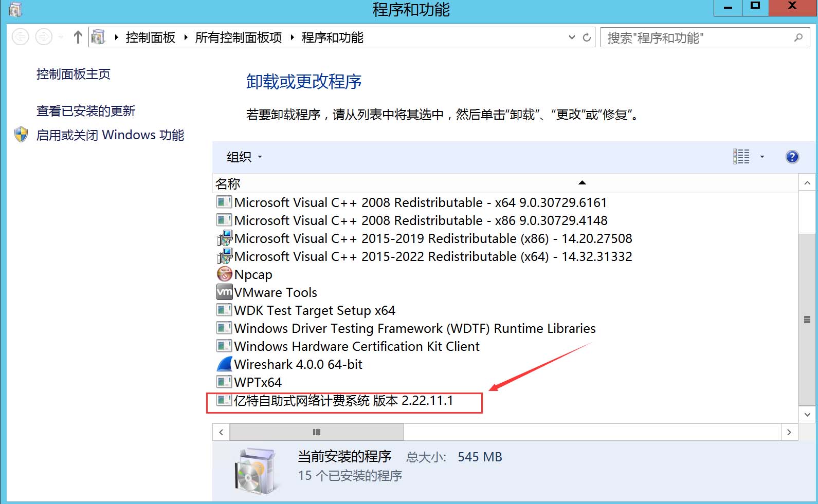818x504 pixels.
Task: Open 查看已安装的更新 link
Action: [86, 111]
